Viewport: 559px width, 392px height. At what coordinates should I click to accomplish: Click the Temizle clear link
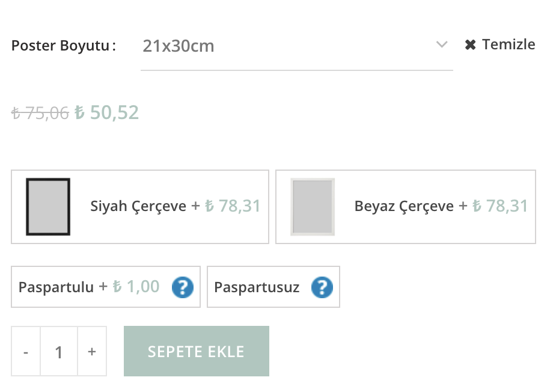(500, 44)
